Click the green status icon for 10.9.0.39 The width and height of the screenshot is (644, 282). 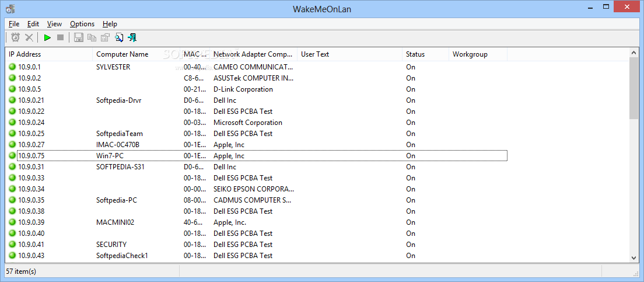click(12, 222)
